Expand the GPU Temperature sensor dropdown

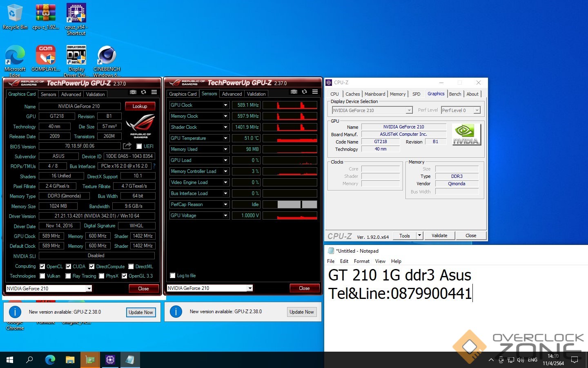[225, 138]
